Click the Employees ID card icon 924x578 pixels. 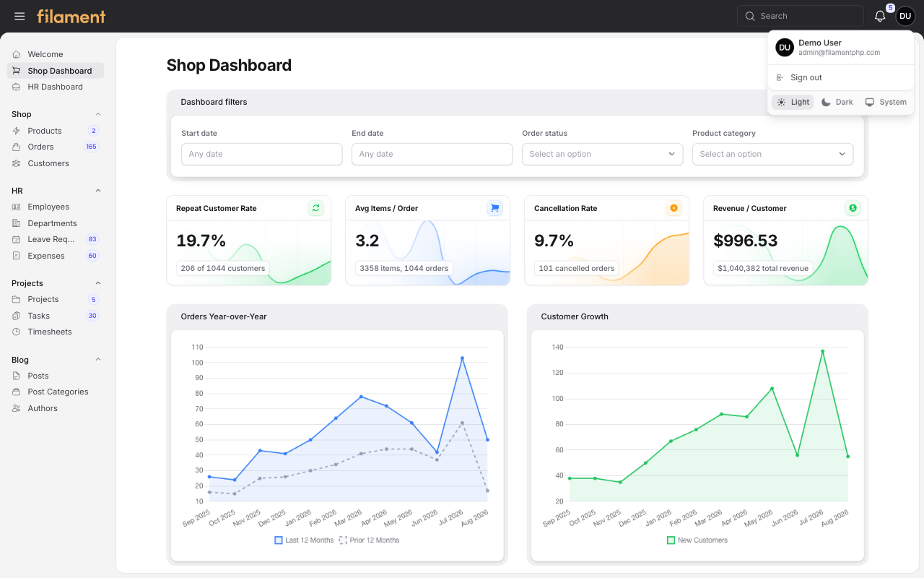pos(17,207)
